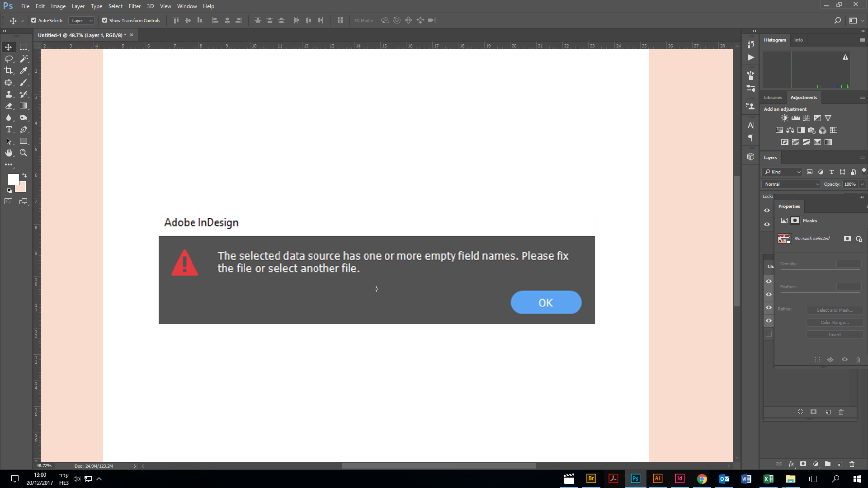The width and height of the screenshot is (868, 488).
Task: Toggle Show Transform Controls checkbox
Action: coord(104,20)
